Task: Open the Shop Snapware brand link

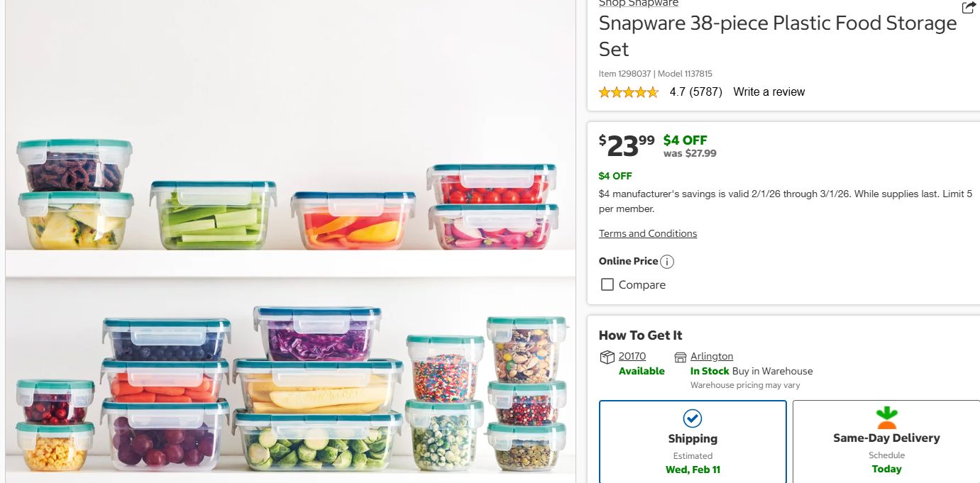Action: (x=638, y=4)
